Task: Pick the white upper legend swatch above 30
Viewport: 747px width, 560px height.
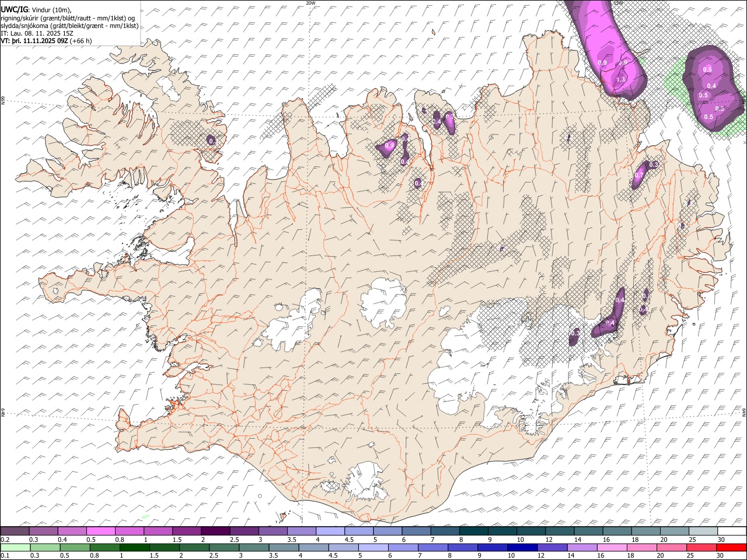Action: [x=732, y=531]
